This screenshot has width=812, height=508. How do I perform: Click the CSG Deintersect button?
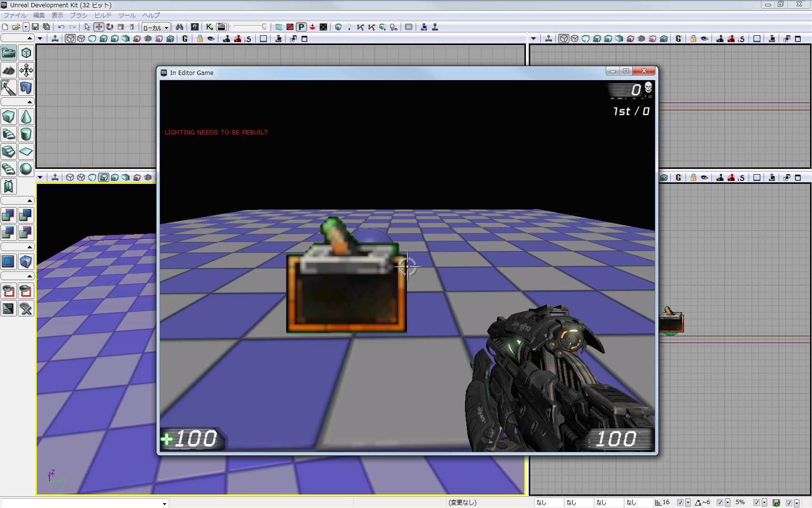26,233
